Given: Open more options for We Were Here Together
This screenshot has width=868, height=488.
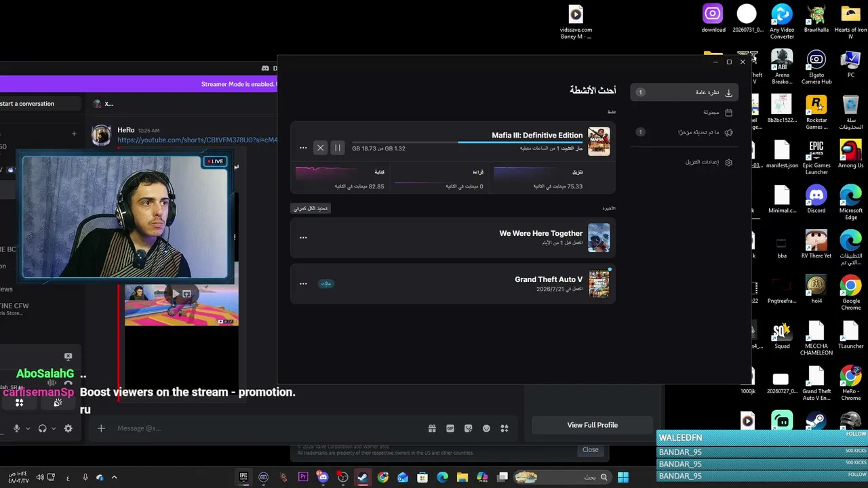Looking at the screenshot, I should pyautogui.click(x=303, y=237).
